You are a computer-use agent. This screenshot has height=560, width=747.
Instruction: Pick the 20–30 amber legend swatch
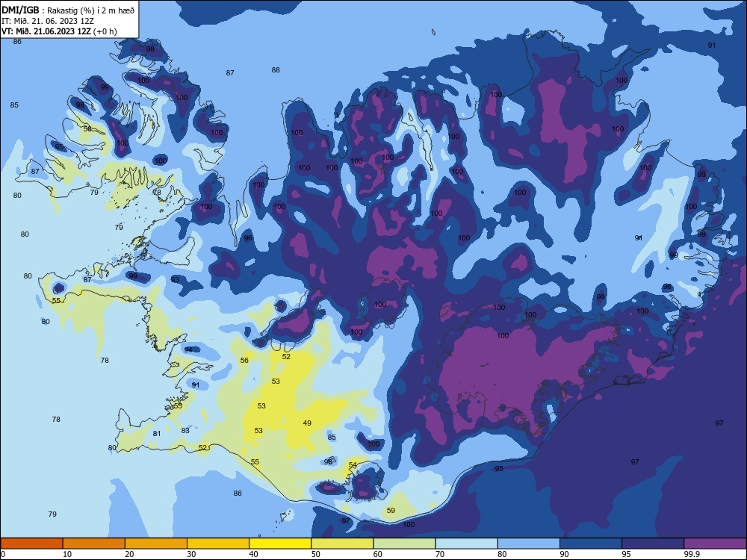(156, 544)
